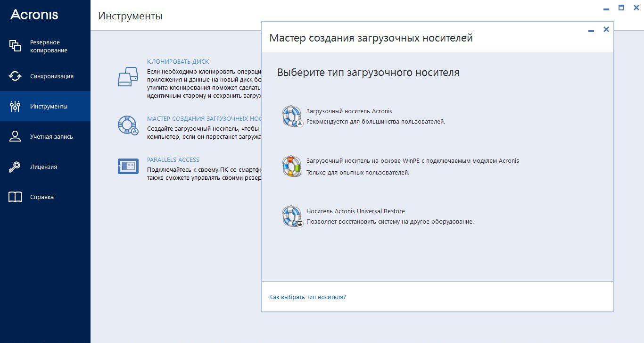644x343 pixels.
Task: Minimize the media builder wizard dialog
Action: [x=591, y=31]
